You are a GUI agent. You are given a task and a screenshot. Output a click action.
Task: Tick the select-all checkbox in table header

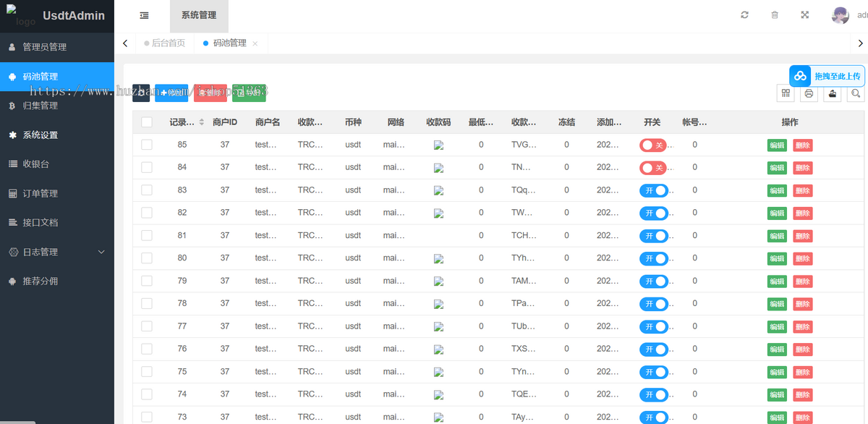click(x=147, y=122)
